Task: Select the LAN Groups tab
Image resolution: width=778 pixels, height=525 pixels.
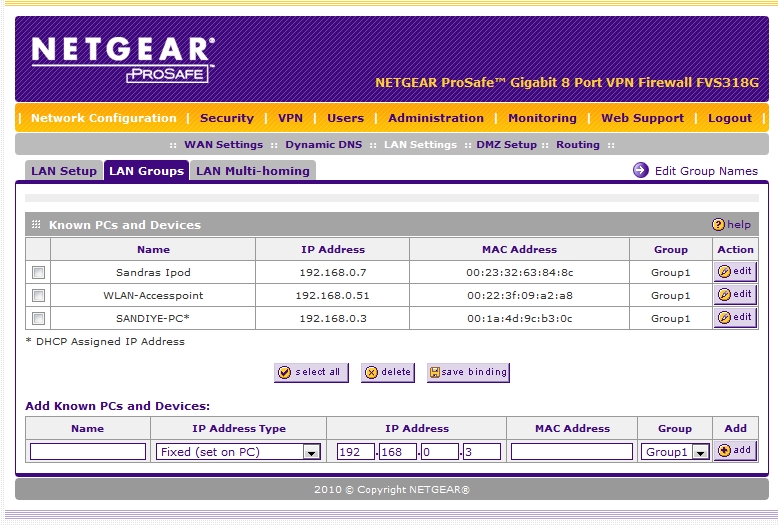Action: (x=146, y=171)
